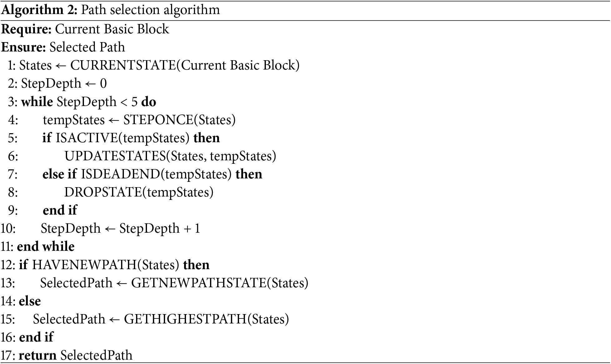This screenshot has height=364, width=611.
Task: Click "return SelectedPath" on line 17
Action: pos(76,355)
